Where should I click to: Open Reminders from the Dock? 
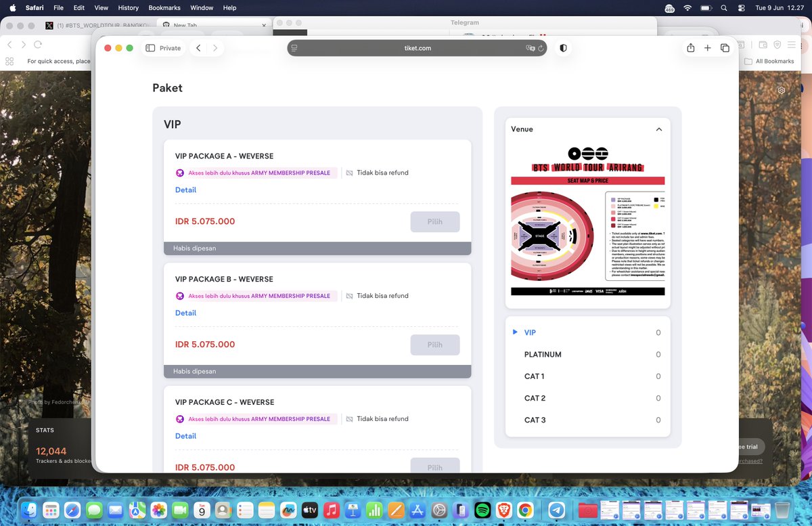pos(245,510)
